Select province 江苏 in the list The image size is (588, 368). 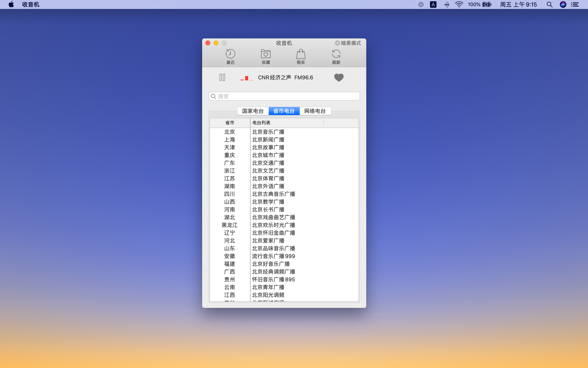pos(230,179)
